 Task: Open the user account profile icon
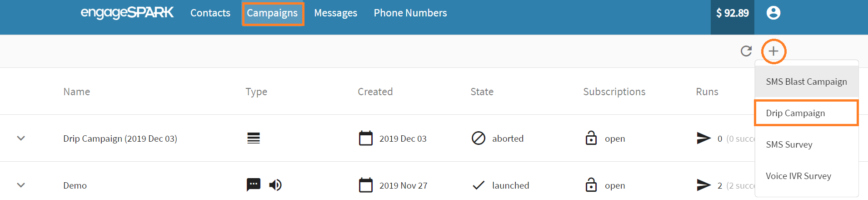click(x=773, y=13)
